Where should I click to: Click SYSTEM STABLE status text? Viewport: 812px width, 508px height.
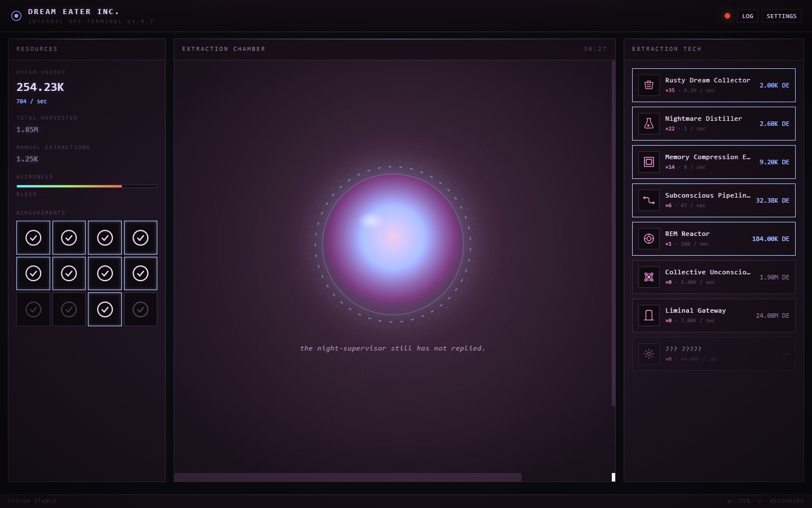[x=32, y=501]
